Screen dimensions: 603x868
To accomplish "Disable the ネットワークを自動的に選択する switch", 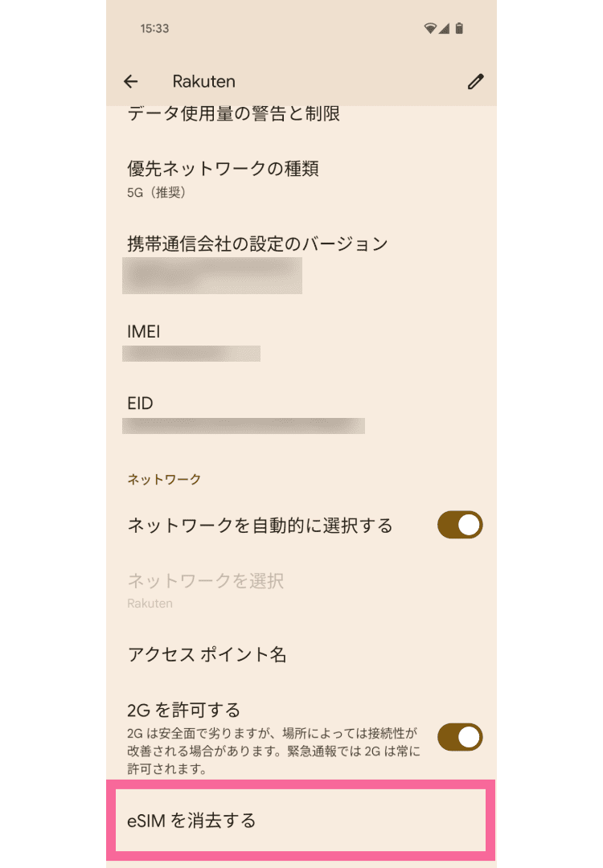I will click(460, 525).
